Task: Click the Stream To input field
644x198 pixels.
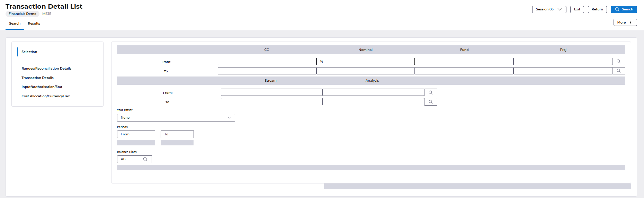Action: point(271,102)
